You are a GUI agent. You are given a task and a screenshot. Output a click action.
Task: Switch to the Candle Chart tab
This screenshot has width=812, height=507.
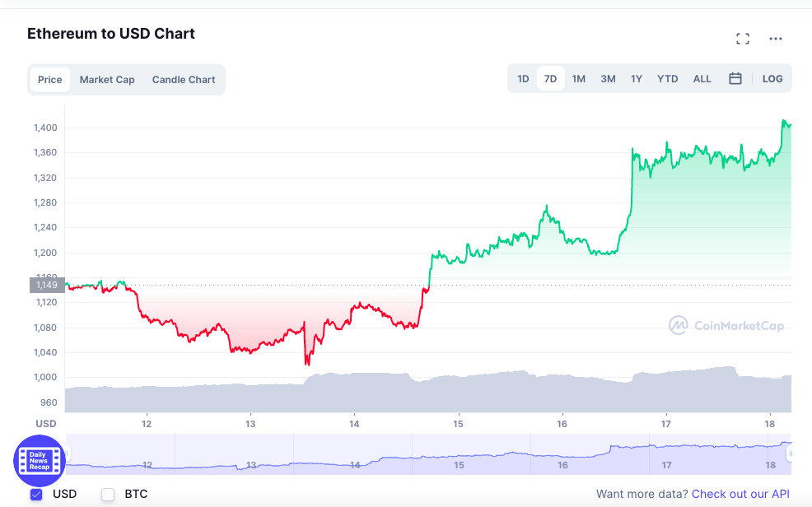point(184,80)
